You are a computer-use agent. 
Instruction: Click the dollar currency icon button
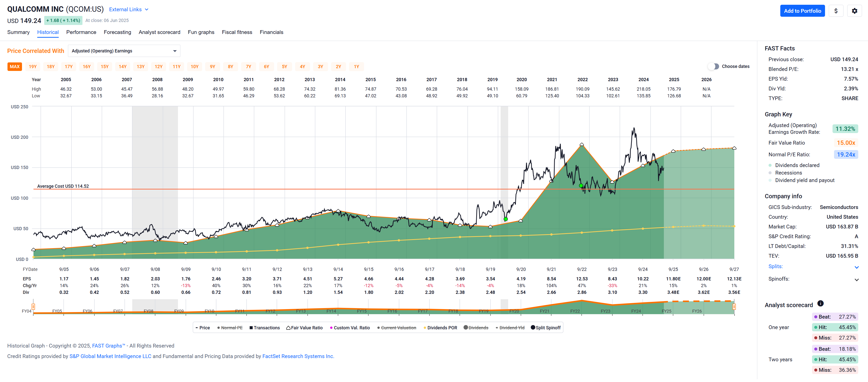pyautogui.click(x=836, y=11)
